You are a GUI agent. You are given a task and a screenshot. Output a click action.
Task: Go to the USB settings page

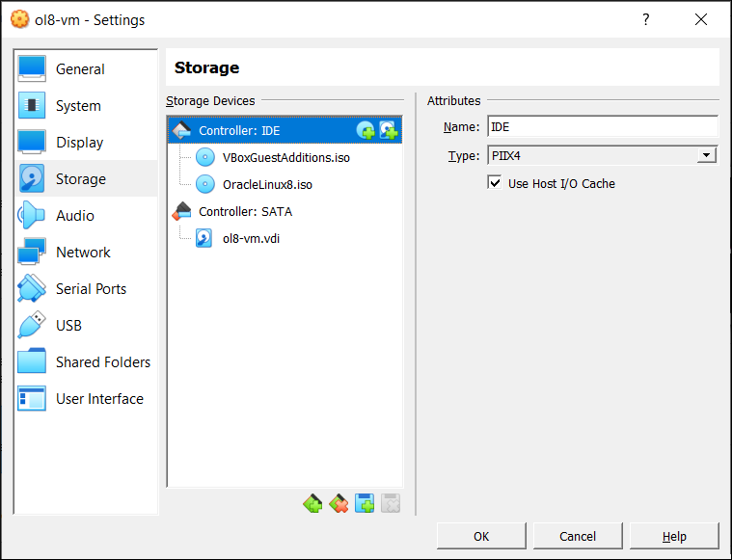point(68,326)
